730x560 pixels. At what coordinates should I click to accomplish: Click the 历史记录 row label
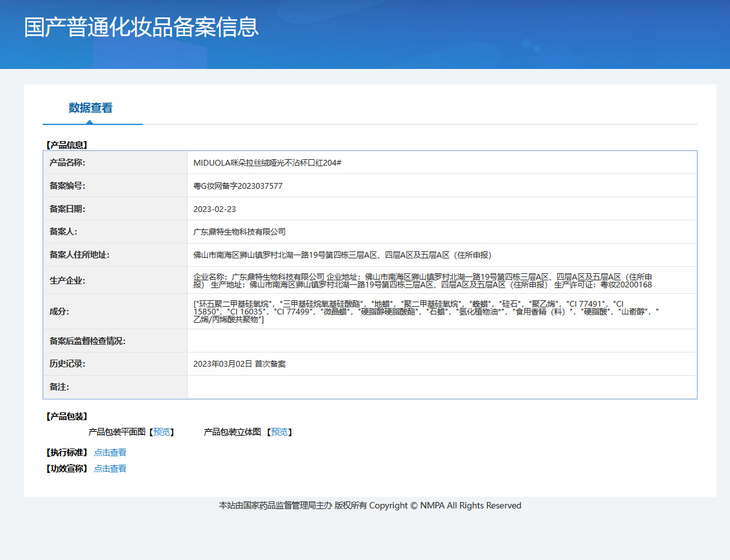pyautogui.click(x=67, y=363)
